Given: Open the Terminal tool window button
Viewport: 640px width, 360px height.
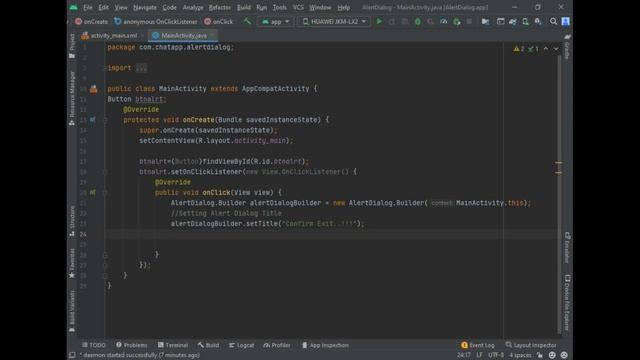Looking at the screenshot, I should point(173,345).
